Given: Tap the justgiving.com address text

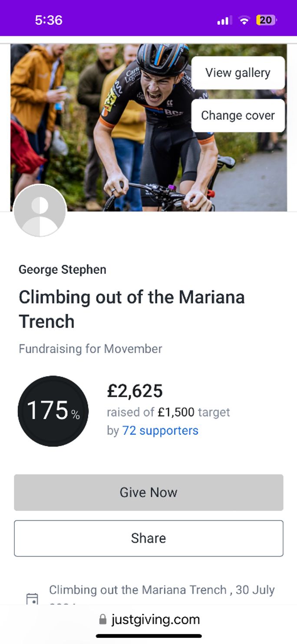Looking at the screenshot, I should (x=155, y=619).
